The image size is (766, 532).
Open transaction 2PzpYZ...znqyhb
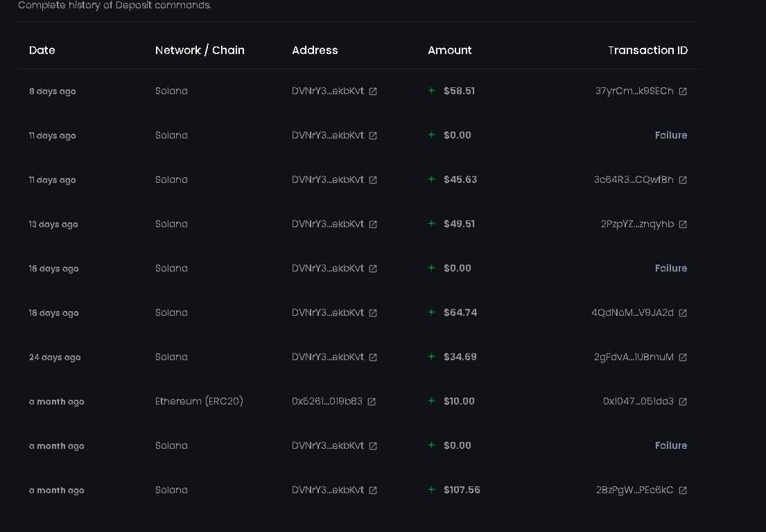pyautogui.click(x=638, y=224)
